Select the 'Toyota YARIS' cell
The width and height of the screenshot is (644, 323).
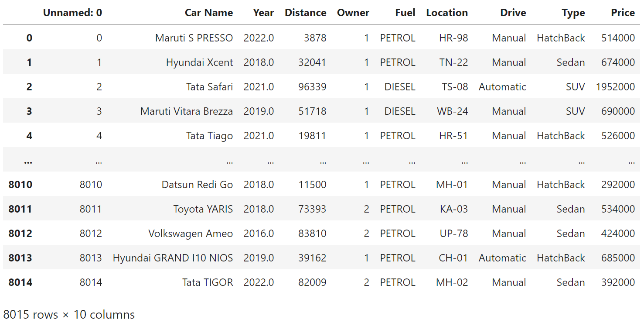203,209
